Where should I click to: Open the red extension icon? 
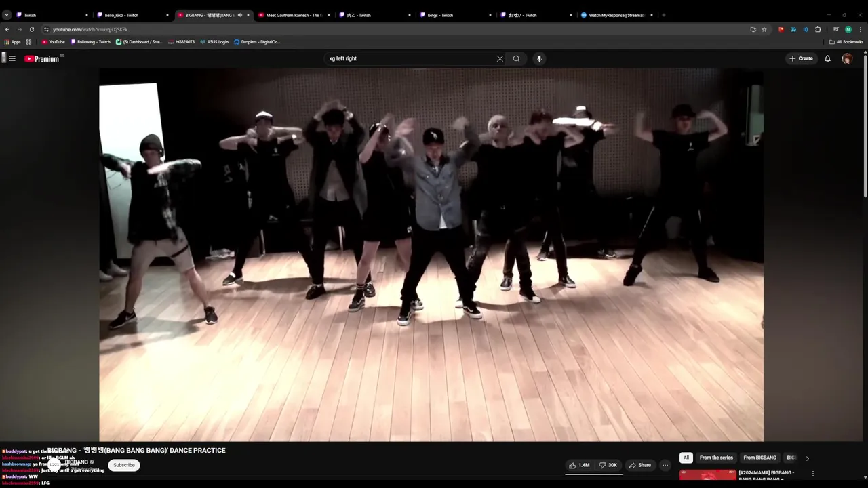[781, 29]
